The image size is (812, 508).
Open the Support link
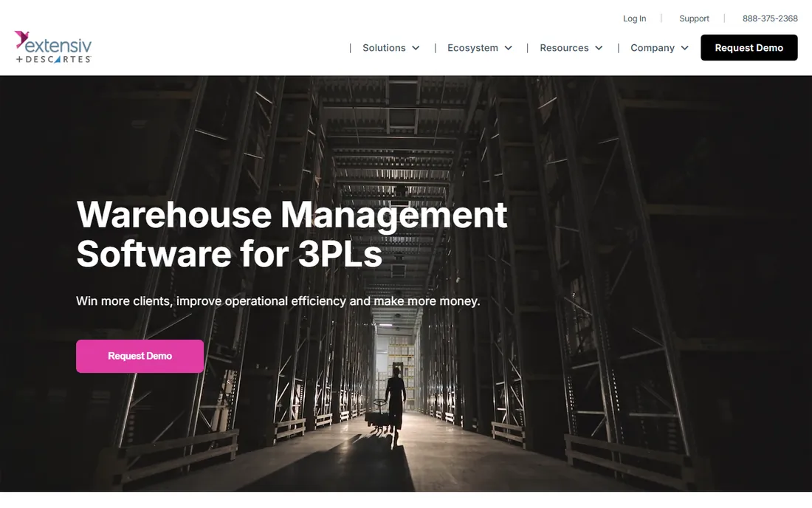click(694, 18)
